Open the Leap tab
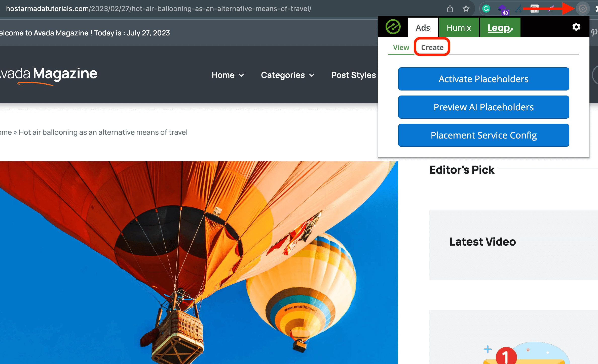Image resolution: width=598 pixels, height=364 pixels. 500,27
